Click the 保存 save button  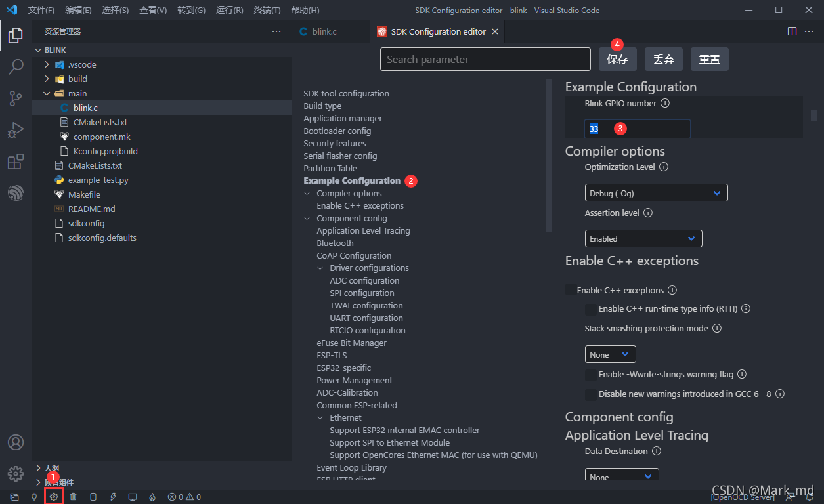tap(618, 59)
